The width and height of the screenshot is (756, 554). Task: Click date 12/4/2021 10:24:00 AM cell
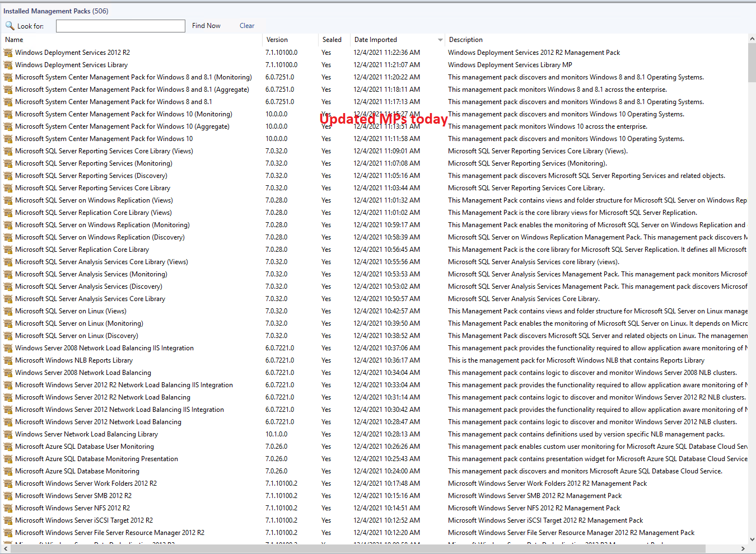coord(386,471)
